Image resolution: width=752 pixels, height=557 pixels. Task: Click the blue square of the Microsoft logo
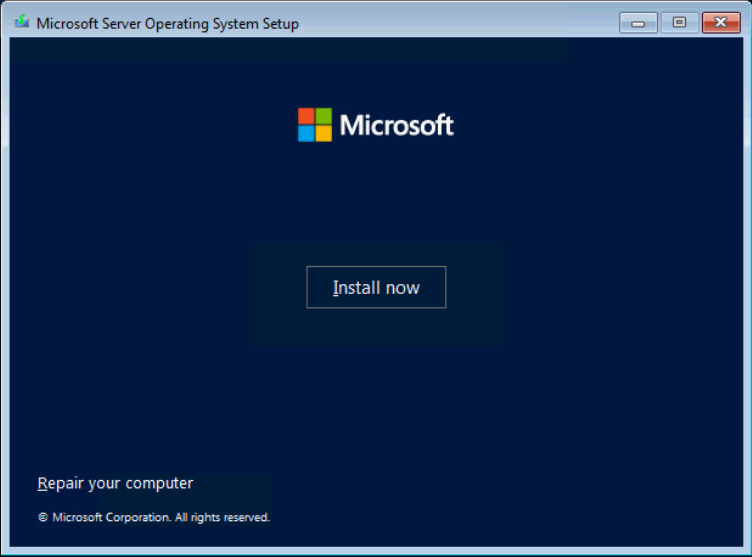pyautogui.click(x=306, y=133)
